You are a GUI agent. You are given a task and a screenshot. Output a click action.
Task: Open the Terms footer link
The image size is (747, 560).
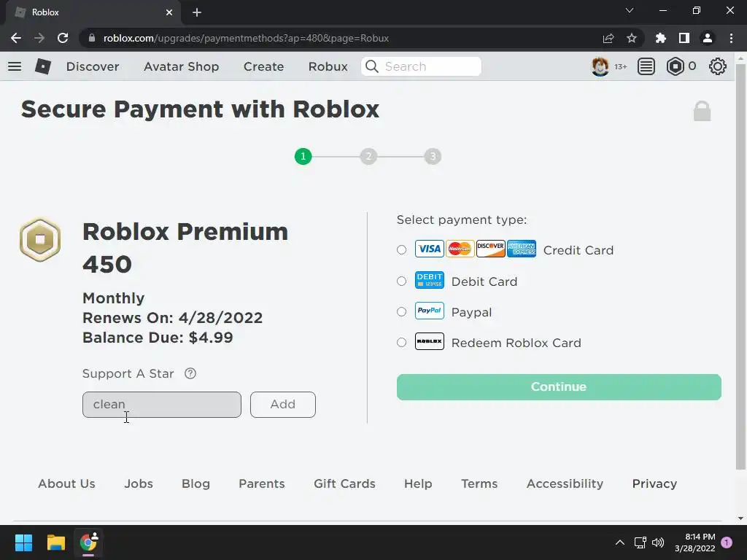click(x=479, y=483)
